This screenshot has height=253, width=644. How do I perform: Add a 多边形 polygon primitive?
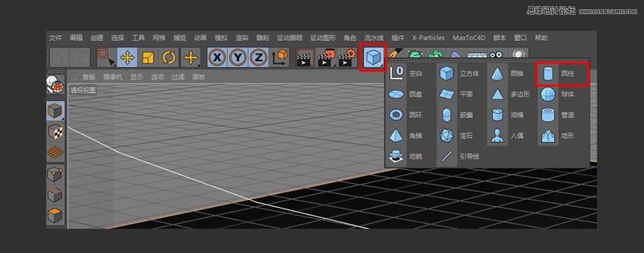tap(509, 95)
